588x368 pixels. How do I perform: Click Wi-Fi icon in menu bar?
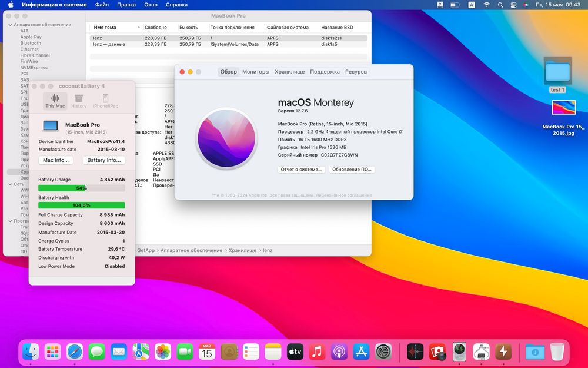(486, 5)
